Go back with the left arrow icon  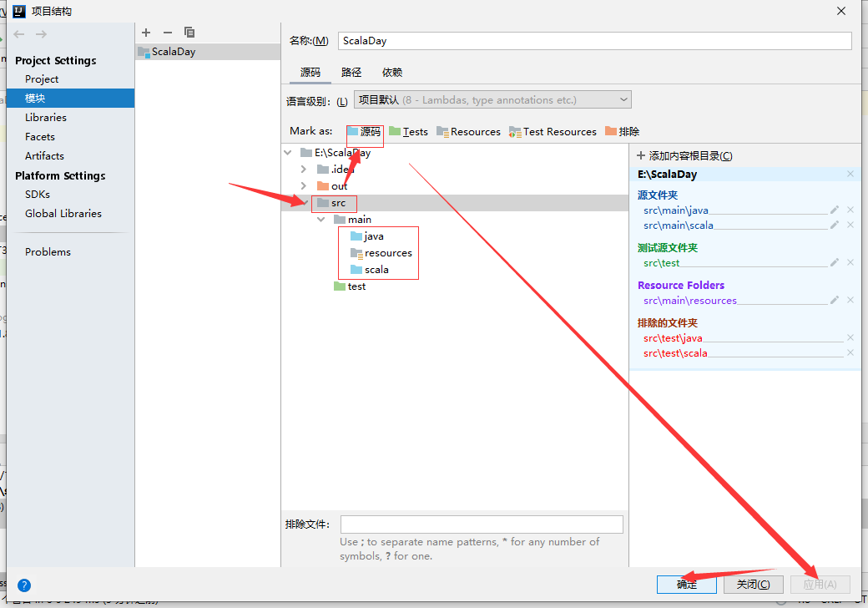coord(19,34)
